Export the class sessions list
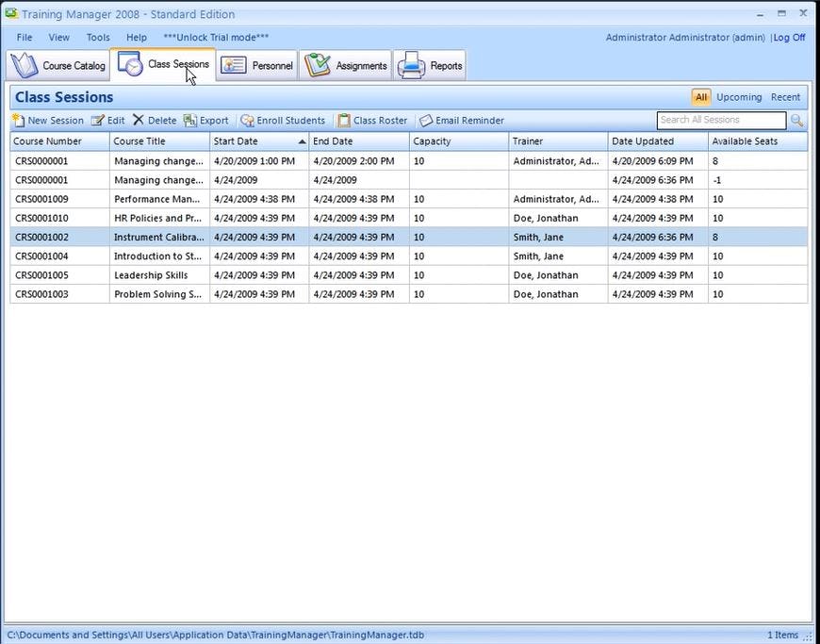This screenshot has height=644, width=820. pyautogui.click(x=205, y=120)
